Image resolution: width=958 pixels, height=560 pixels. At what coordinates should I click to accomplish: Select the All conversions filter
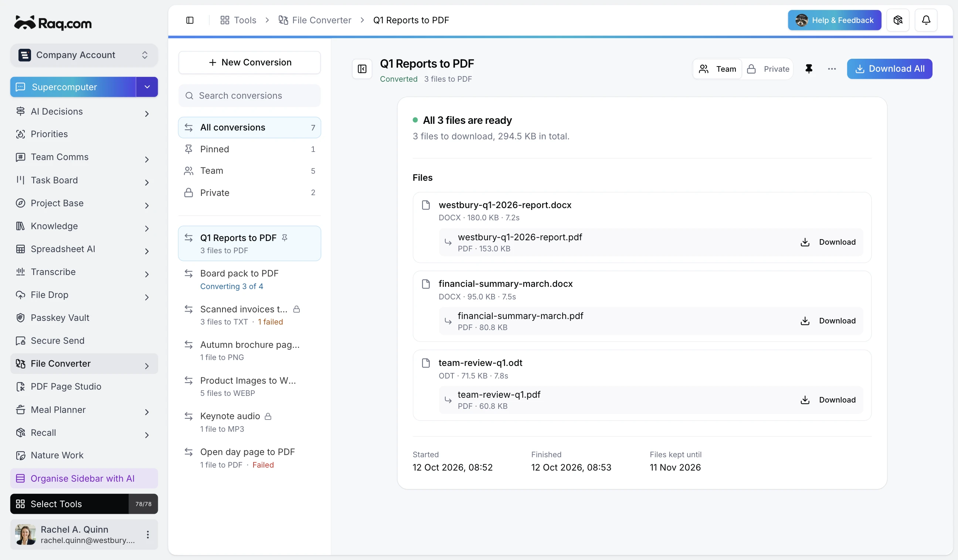pos(249,128)
